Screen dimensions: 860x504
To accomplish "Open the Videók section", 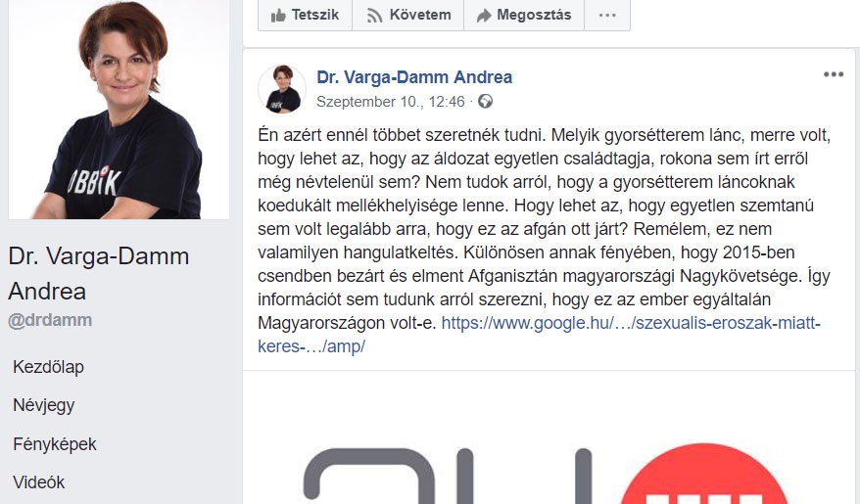I will (x=38, y=482).
